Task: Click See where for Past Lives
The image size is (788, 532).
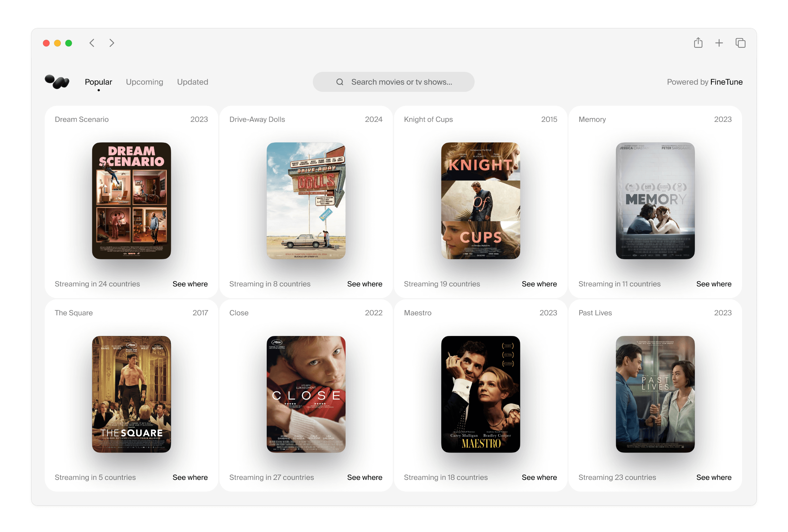Action: (x=714, y=477)
